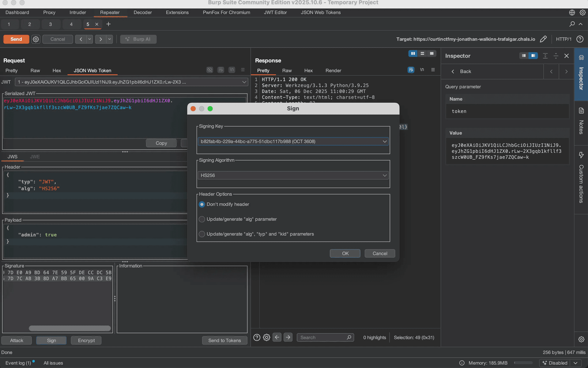Choose Update "alg", "typ" and "kid" option
Screen dimensions: 588x368
pyautogui.click(x=202, y=234)
